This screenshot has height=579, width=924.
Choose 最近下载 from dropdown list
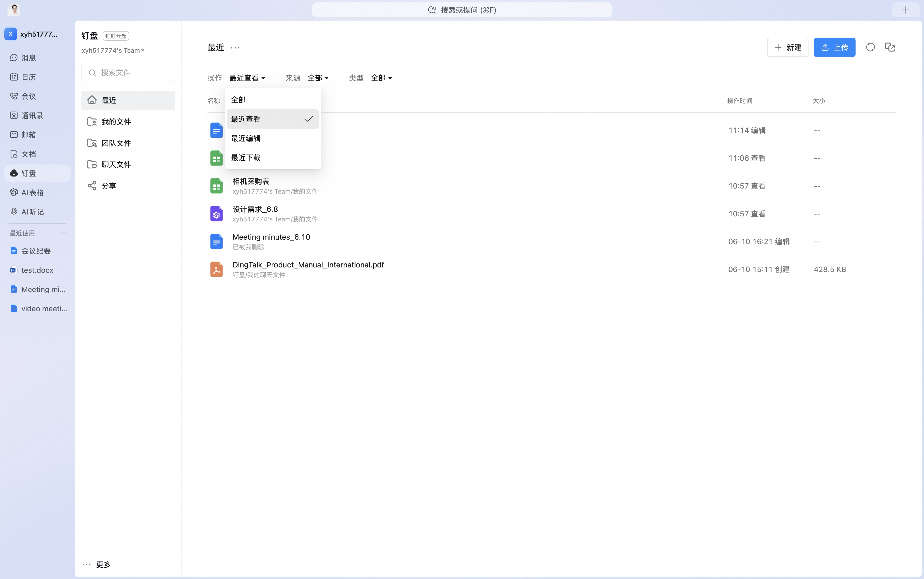[x=272, y=158]
